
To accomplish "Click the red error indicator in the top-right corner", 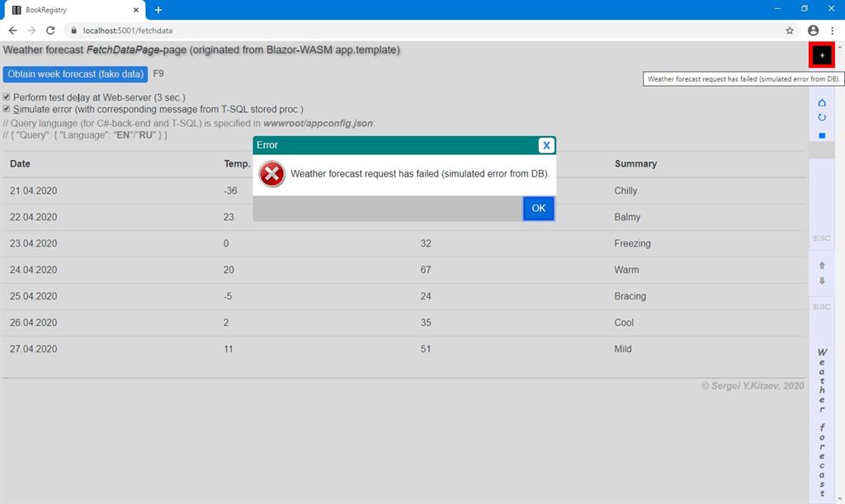I will (x=820, y=54).
